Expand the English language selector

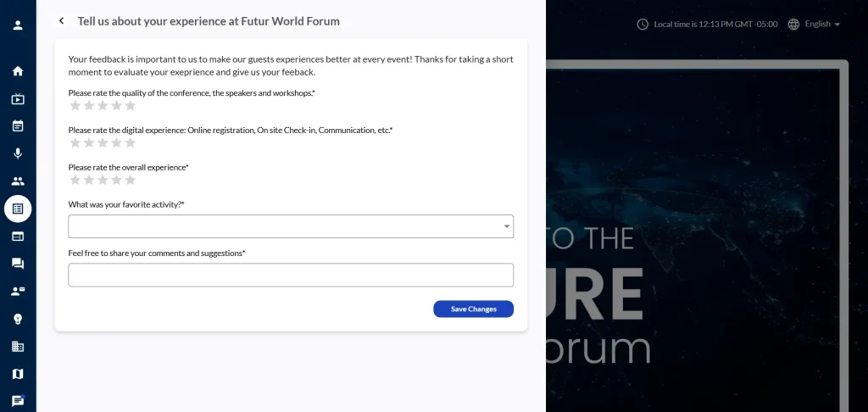coord(822,24)
